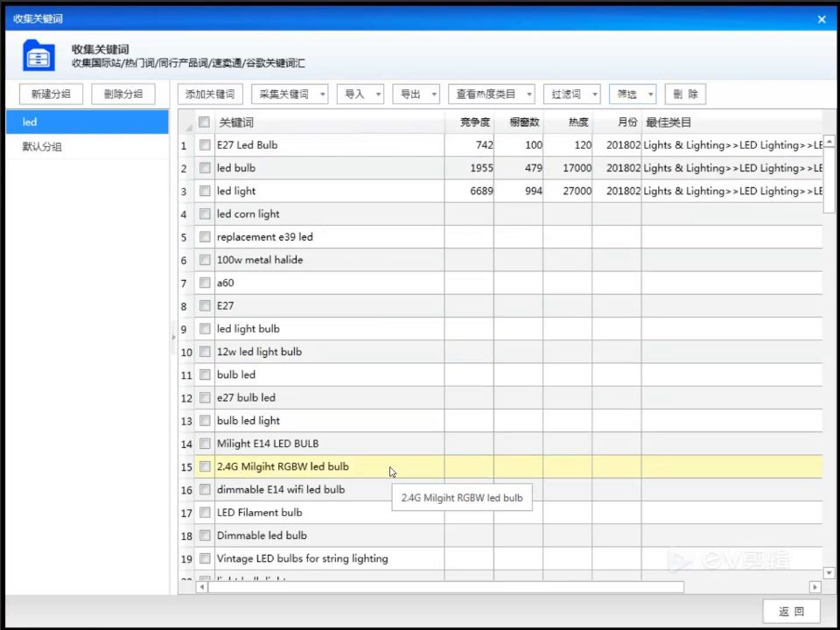Check the box for 100w metal halide
840x630 pixels.
tap(205, 261)
